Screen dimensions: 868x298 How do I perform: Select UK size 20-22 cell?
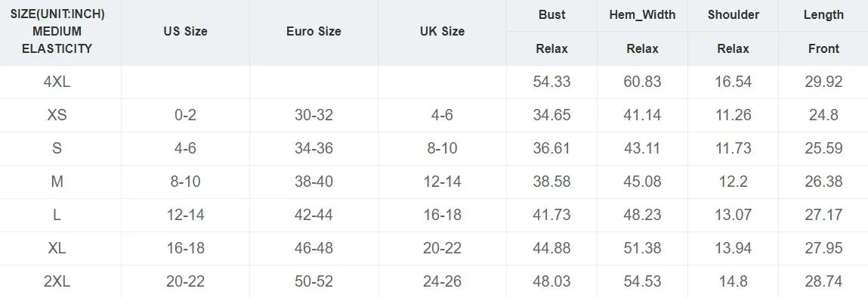coord(442,248)
